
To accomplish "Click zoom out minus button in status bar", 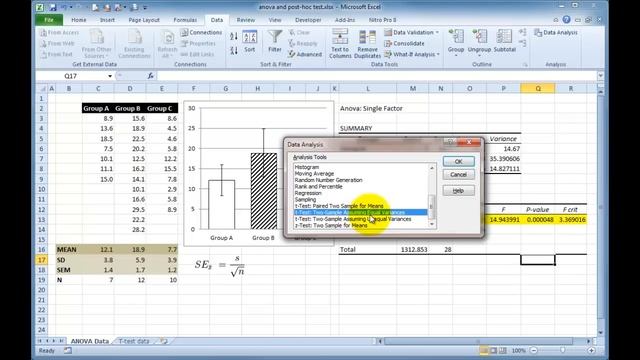I will tap(533, 350).
